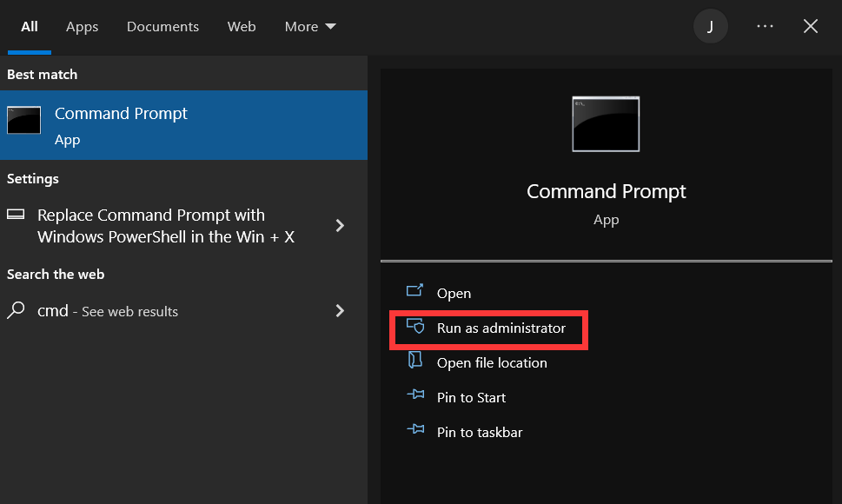Open Replace Command Prompt with PowerShell setting
This screenshot has width=842, height=504.
pyautogui.click(x=183, y=225)
